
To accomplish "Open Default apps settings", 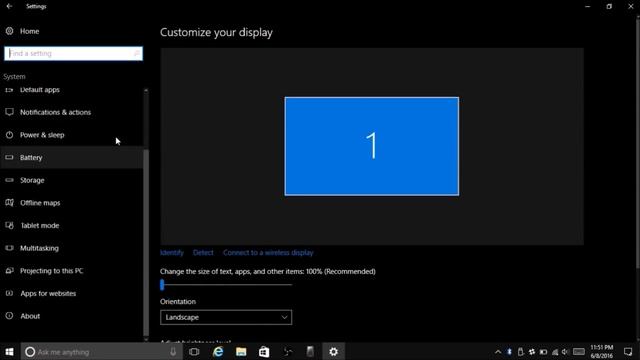I will click(x=40, y=90).
